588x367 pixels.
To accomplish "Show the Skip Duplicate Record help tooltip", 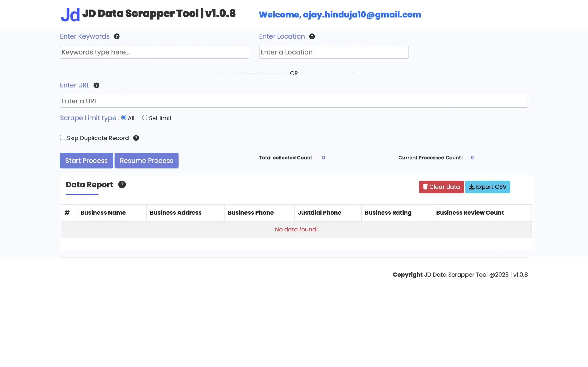I will 136,138.
